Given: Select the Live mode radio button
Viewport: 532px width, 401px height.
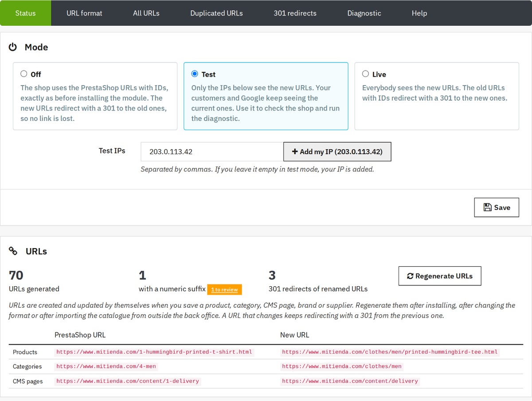Looking at the screenshot, I should [365, 74].
